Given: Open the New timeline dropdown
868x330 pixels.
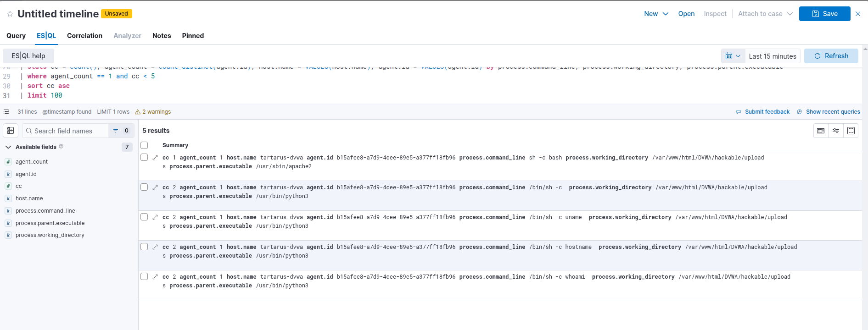Looking at the screenshot, I should (656, 14).
